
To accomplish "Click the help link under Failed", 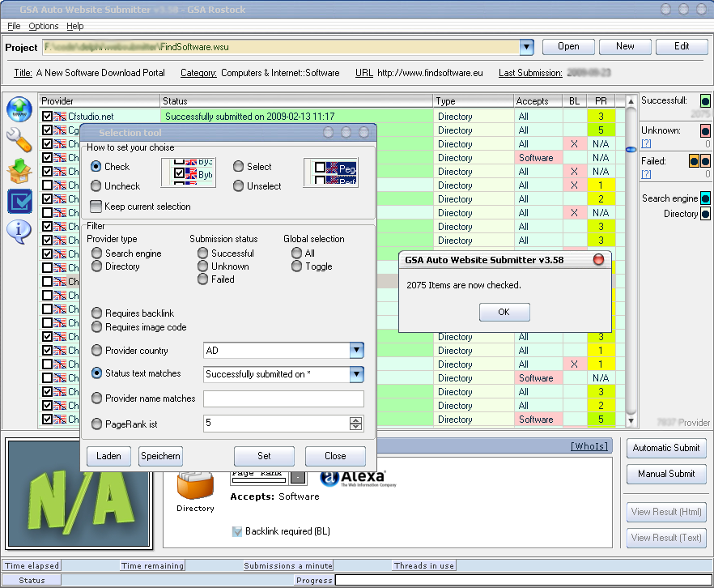I will tap(646, 174).
